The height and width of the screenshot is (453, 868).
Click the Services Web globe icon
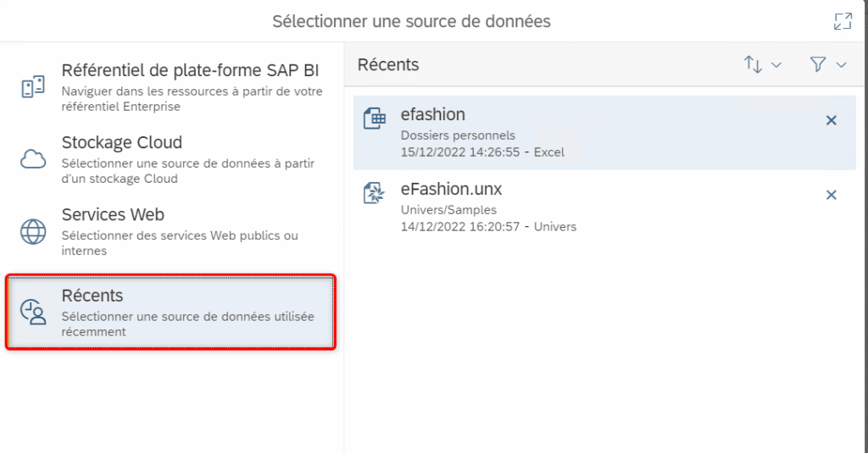click(x=33, y=232)
